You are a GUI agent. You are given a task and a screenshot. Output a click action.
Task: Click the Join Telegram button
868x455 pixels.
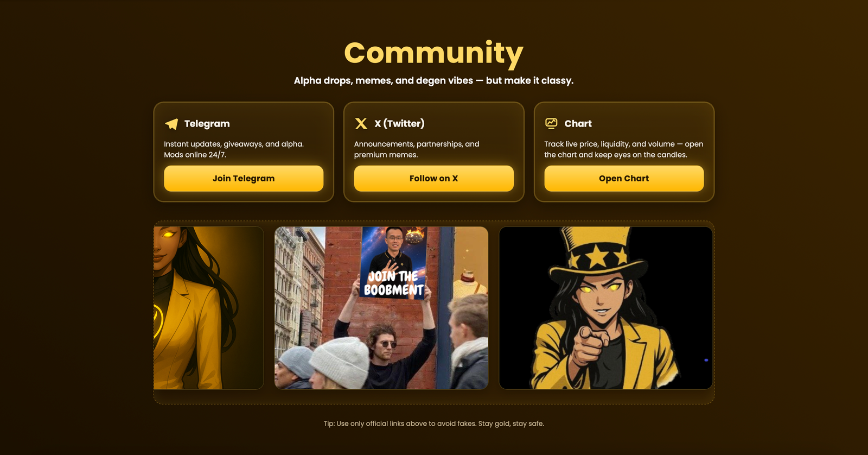pyautogui.click(x=244, y=178)
